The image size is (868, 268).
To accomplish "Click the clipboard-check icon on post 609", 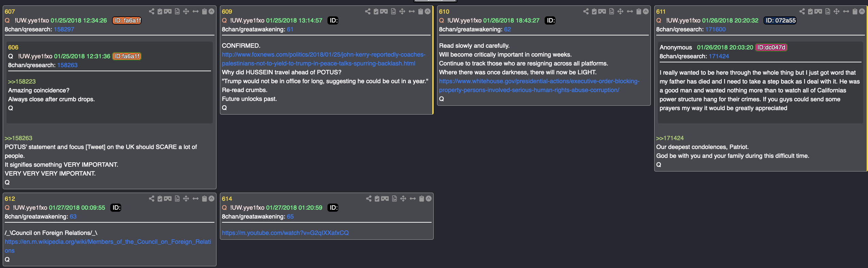I will pos(376,11).
